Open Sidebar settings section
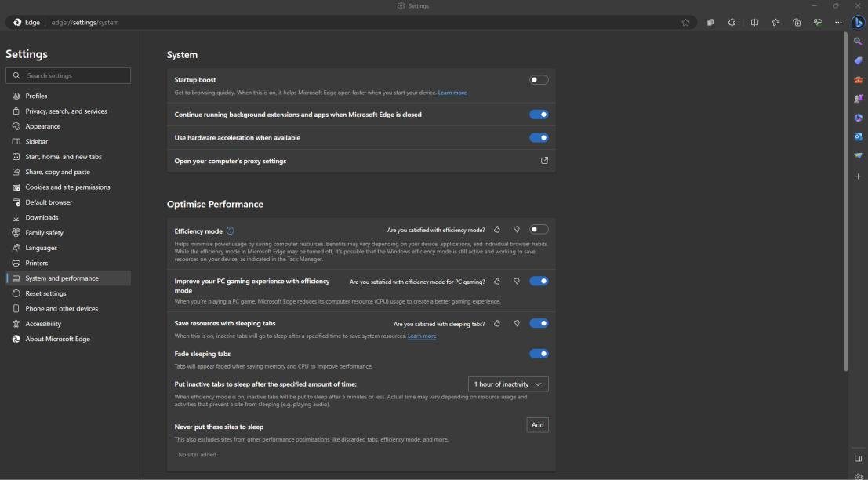868x480 pixels. [68, 142]
